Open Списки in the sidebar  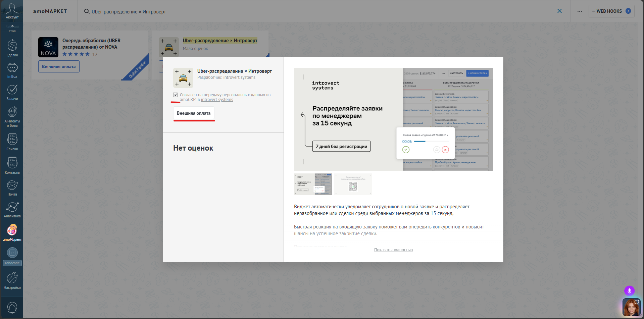tap(12, 142)
